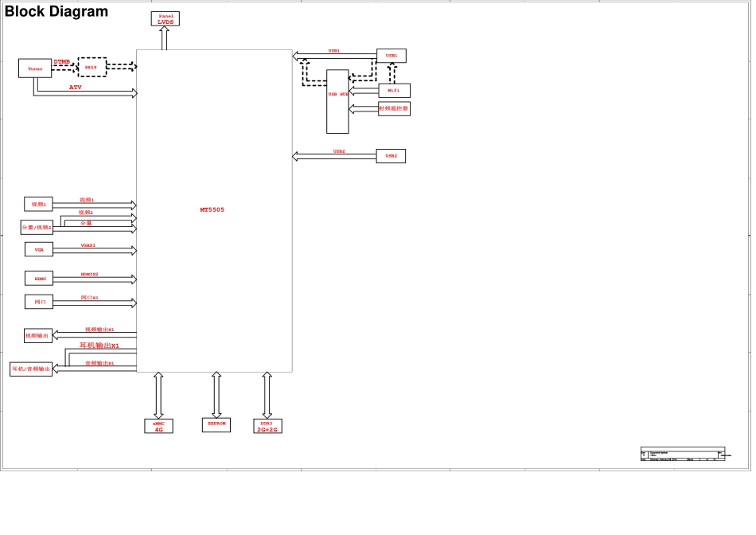This screenshot has height=535, width=756.
Task: Click the 视频输出 output block
Action: coord(38,336)
